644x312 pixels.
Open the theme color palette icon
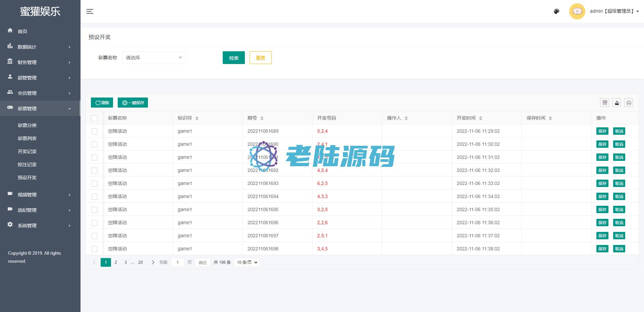click(556, 11)
